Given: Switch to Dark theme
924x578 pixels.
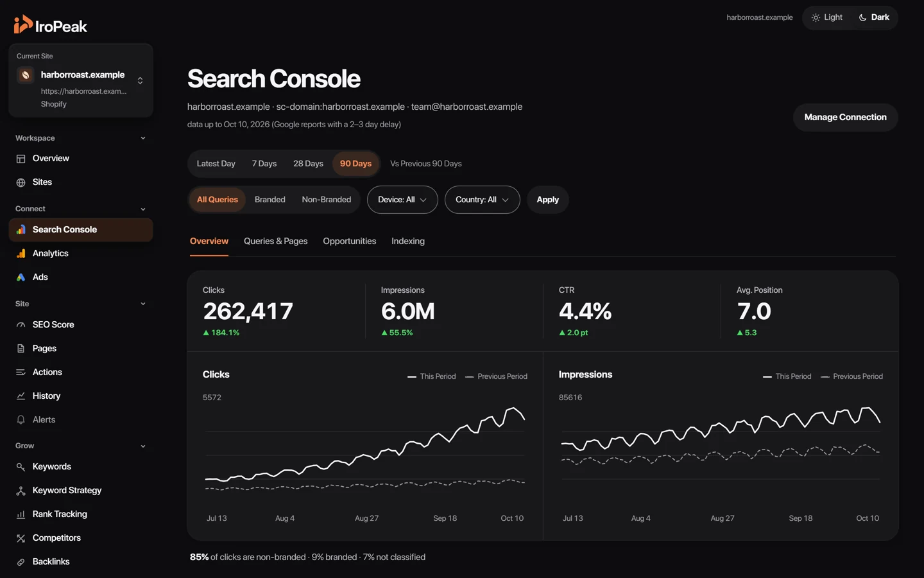Looking at the screenshot, I should click(874, 17).
